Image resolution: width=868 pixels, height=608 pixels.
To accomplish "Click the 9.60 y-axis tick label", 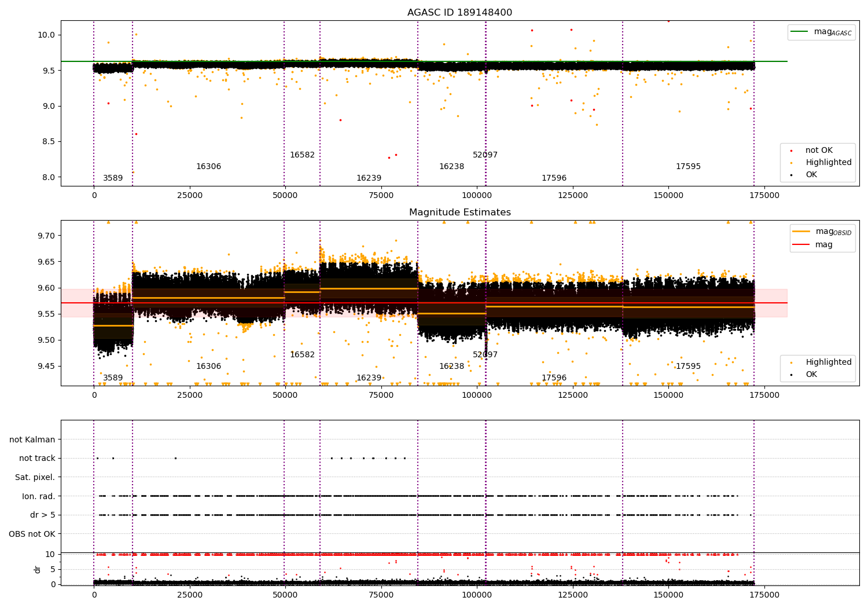I will pos(46,288).
